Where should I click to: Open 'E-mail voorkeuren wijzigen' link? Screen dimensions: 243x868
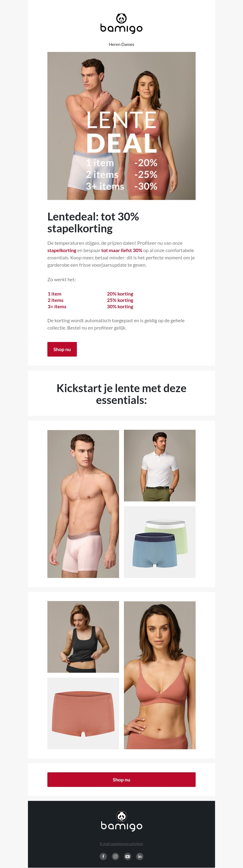coord(121,843)
